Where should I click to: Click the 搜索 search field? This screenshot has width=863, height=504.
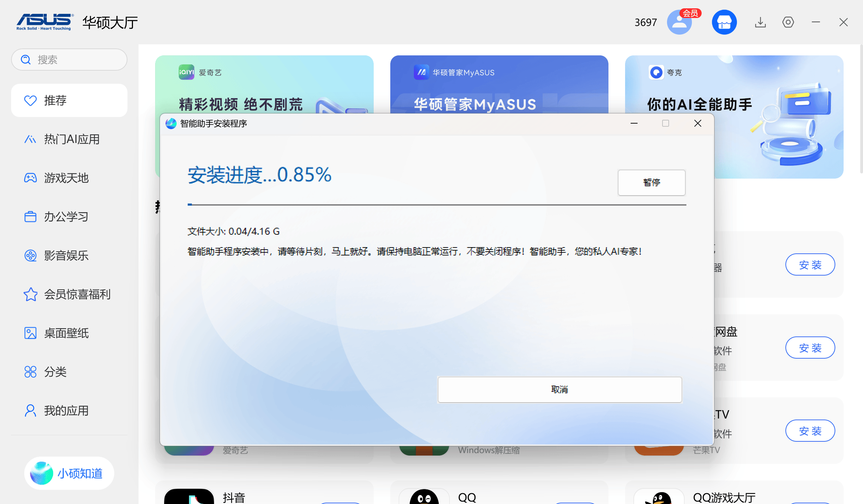[x=69, y=60]
